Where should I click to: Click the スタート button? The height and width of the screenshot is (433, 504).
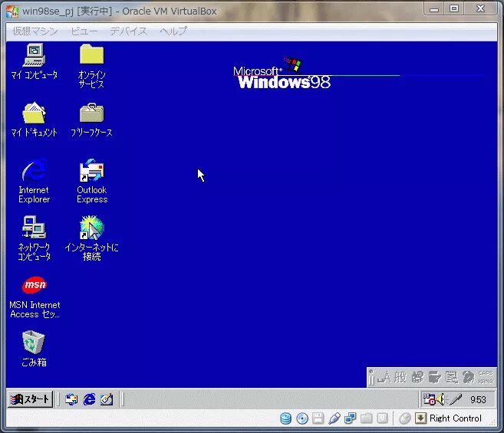30,399
